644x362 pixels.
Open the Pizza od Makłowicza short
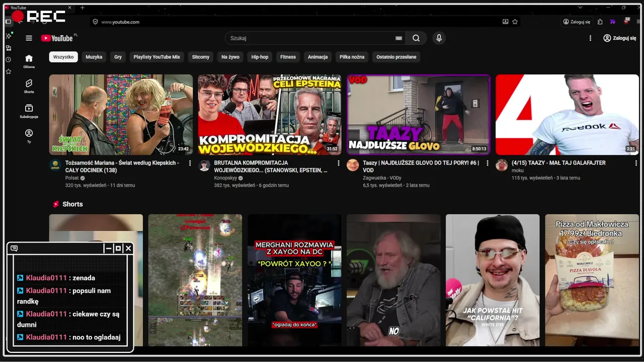point(592,280)
